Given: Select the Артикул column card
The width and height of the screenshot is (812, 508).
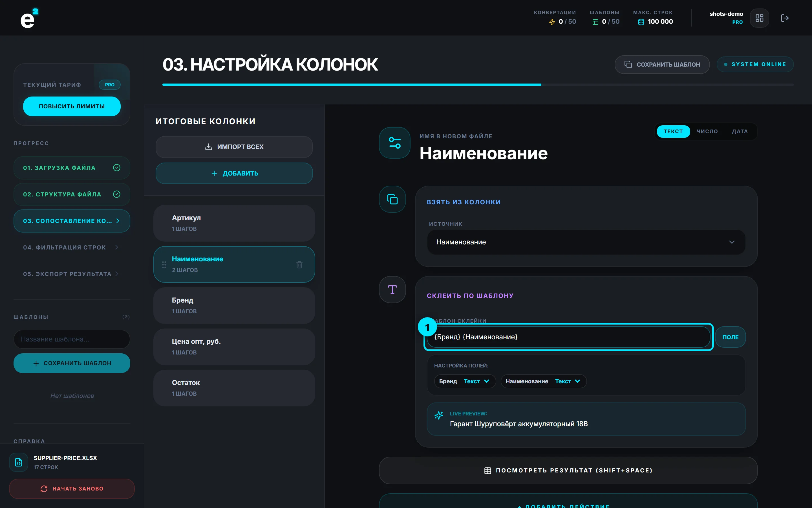Looking at the screenshot, I should pos(234,223).
